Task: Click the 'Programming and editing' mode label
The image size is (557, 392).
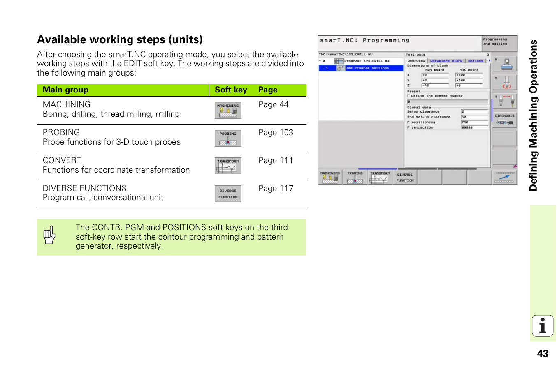Action: point(495,42)
